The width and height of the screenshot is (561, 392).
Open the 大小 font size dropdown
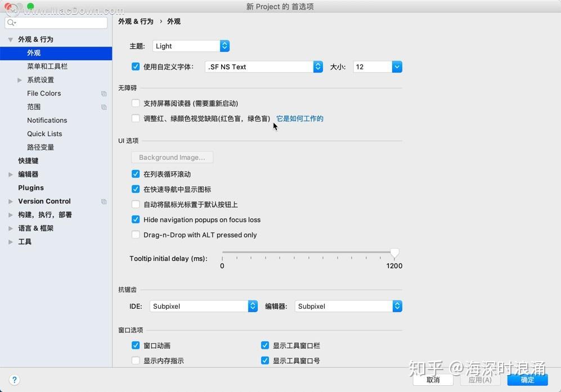(x=397, y=66)
